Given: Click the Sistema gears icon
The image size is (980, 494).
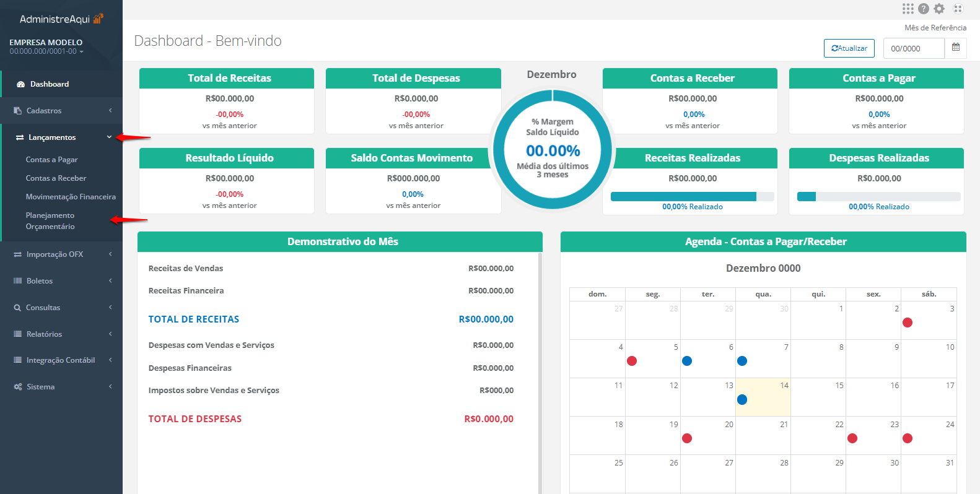Looking at the screenshot, I should [x=18, y=387].
